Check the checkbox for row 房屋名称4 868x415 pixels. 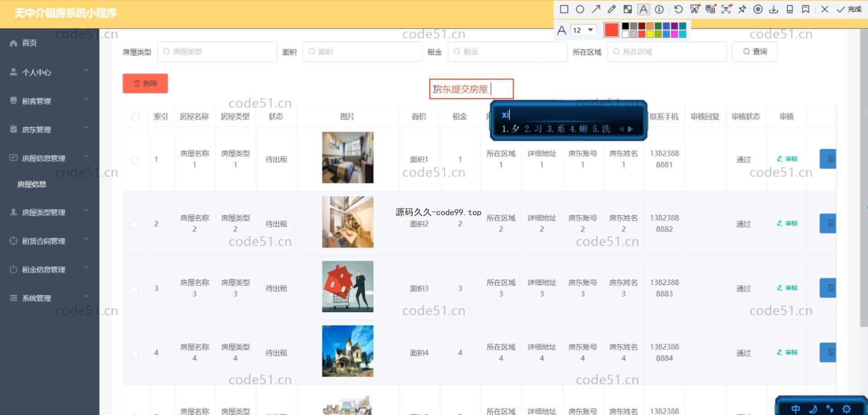pos(135,353)
